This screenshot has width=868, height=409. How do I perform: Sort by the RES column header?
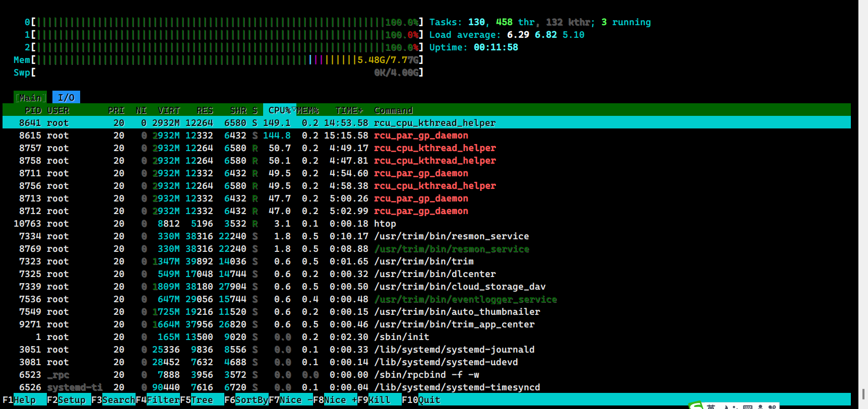coord(205,110)
